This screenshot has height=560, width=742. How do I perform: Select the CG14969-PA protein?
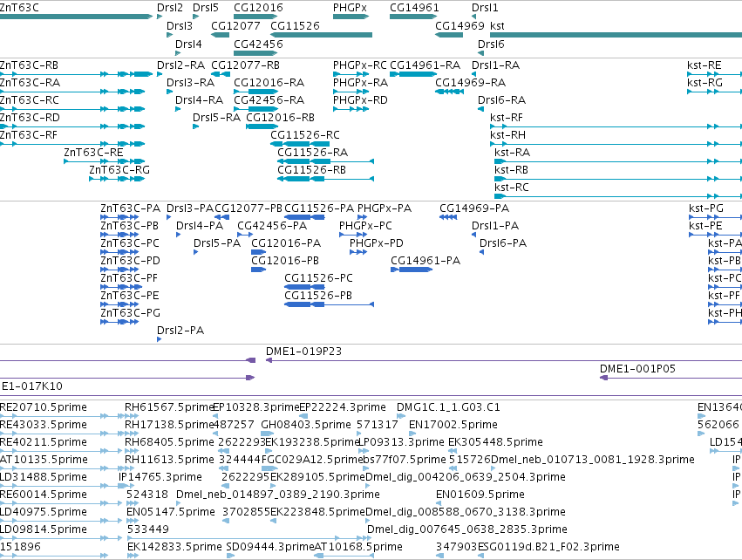coord(474,208)
